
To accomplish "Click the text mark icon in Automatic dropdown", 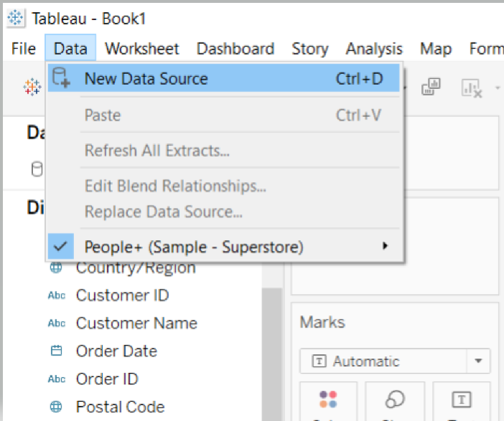I will [319, 361].
